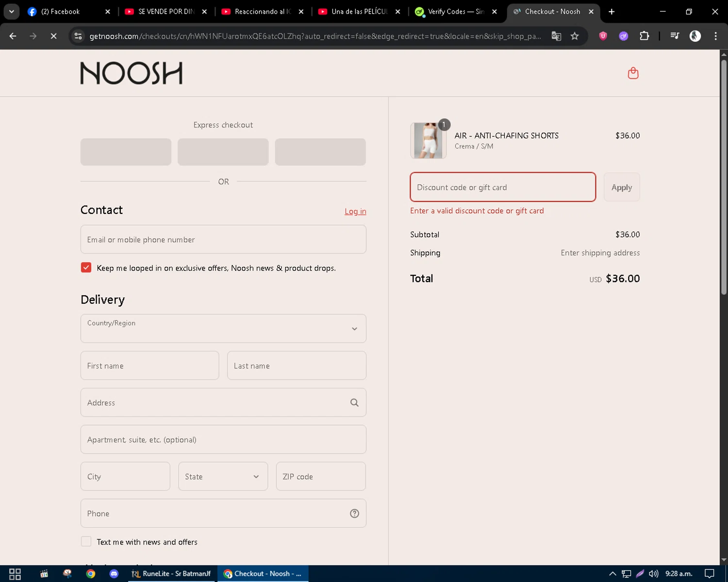Switch to the SE VENDE POR DIN tab
The image size is (728, 582).
coord(165,12)
